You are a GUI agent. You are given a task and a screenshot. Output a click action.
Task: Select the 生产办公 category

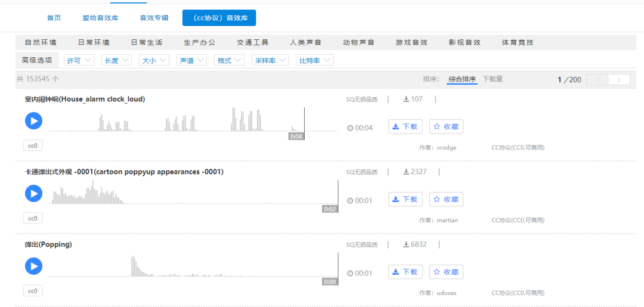[200, 42]
